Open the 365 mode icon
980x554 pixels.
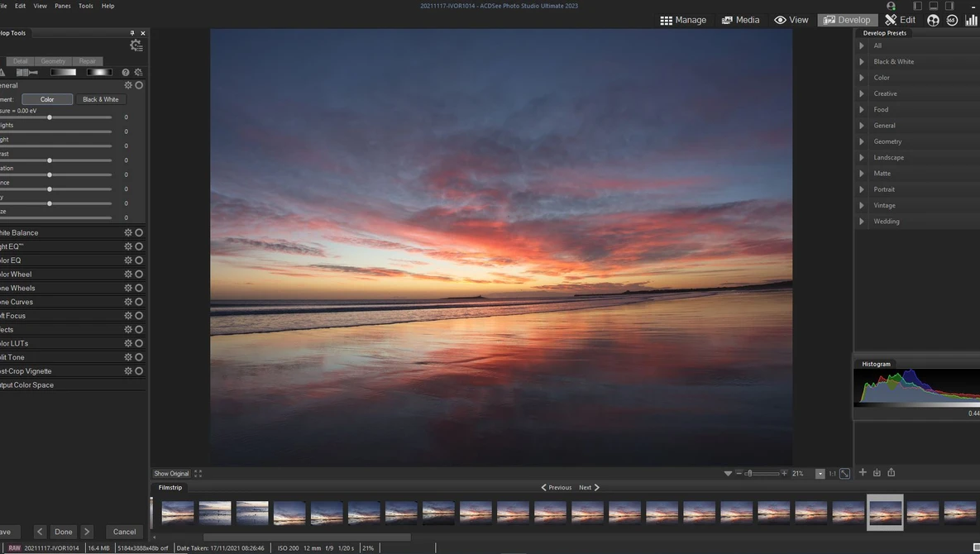[952, 20]
